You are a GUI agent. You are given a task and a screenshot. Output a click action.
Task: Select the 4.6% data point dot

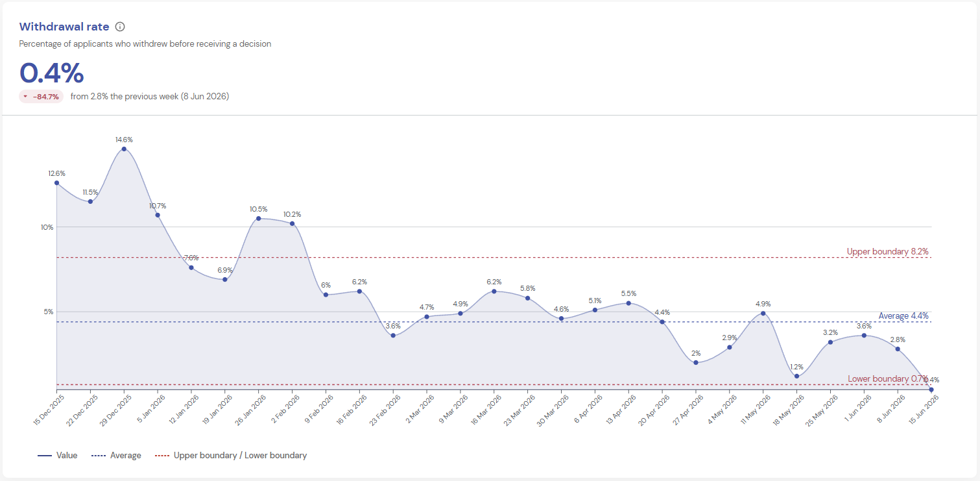pos(561,319)
